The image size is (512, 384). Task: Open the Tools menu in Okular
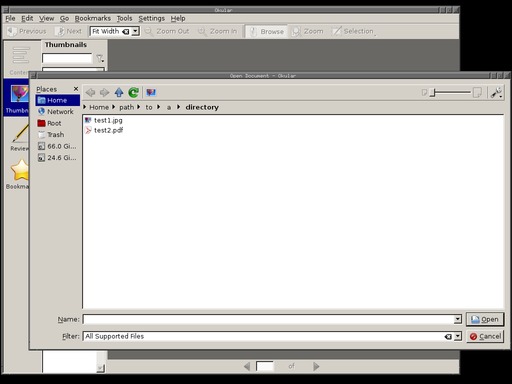pos(124,18)
